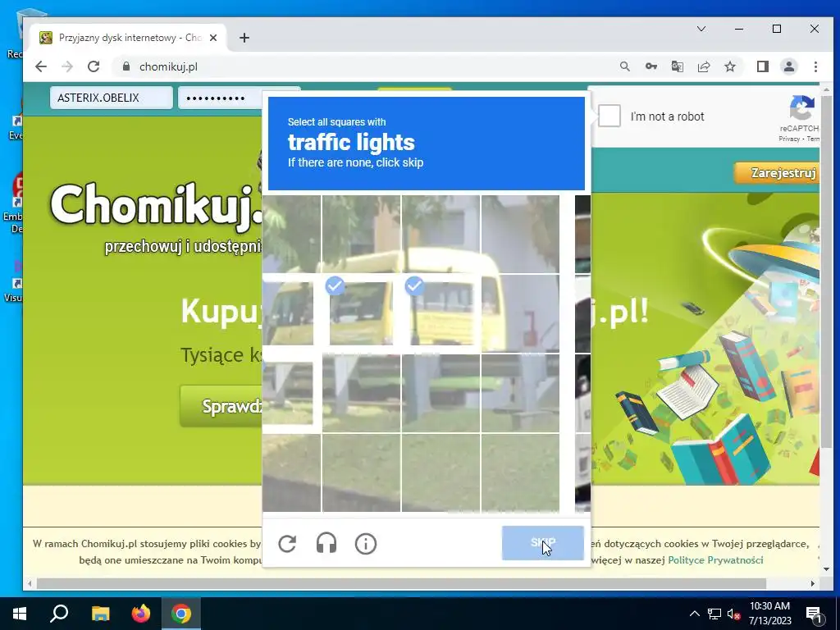Image resolution: width=840 pixels, height=630 pixels.
Task: Open the captcha help info icon
Action: click(366, 544)
